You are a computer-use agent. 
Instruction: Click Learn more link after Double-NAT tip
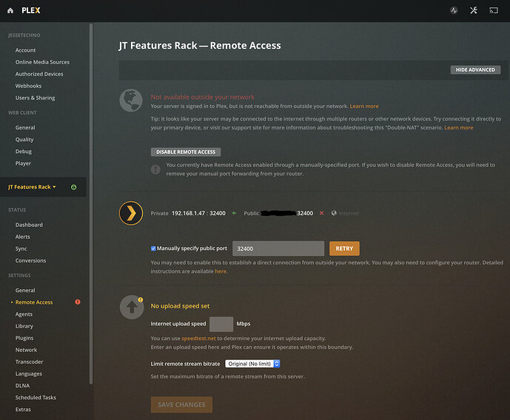(x=459, y=128)
